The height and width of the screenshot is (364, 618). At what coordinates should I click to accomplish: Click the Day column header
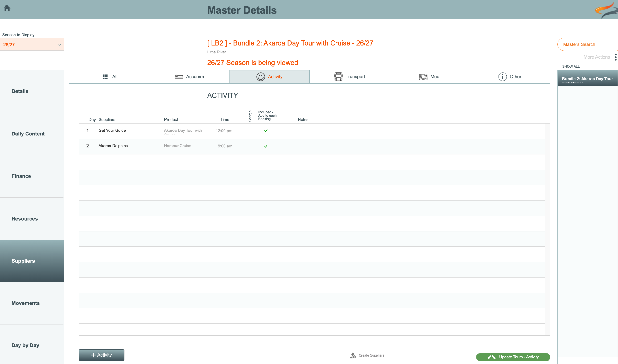(x=92, y=119)
